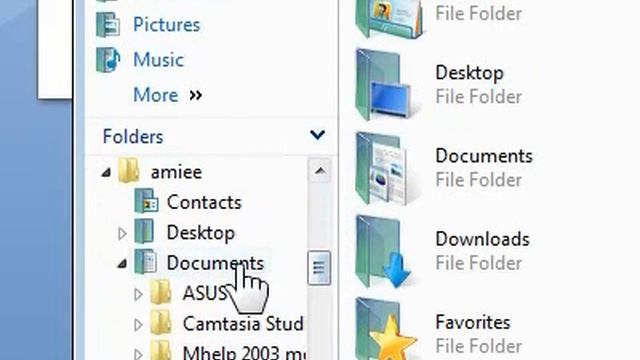Select the Contacts folder icon at top of list

(389, 19)
